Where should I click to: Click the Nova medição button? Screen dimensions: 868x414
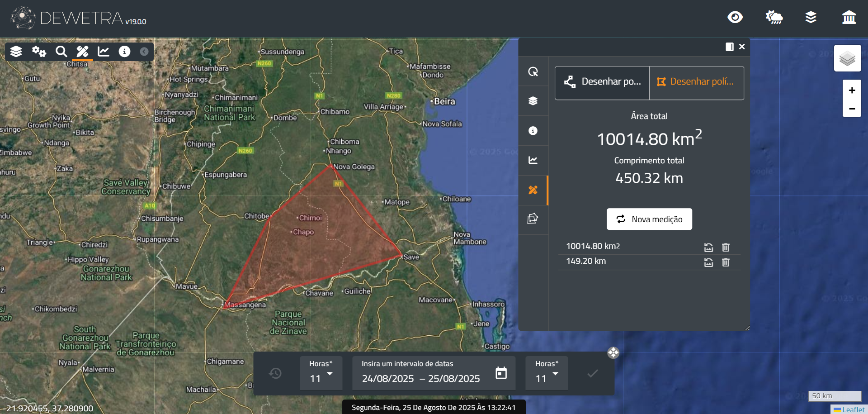coord(649,219)
